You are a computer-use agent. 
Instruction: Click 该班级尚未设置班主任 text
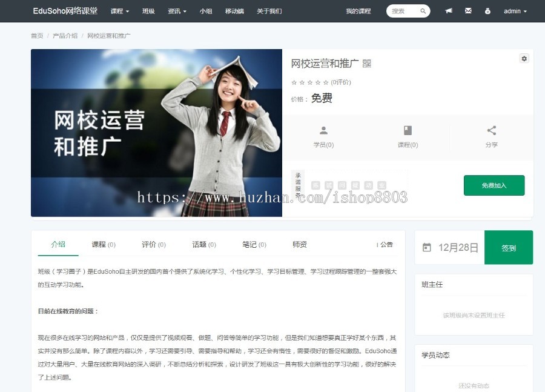click(474, 316)
